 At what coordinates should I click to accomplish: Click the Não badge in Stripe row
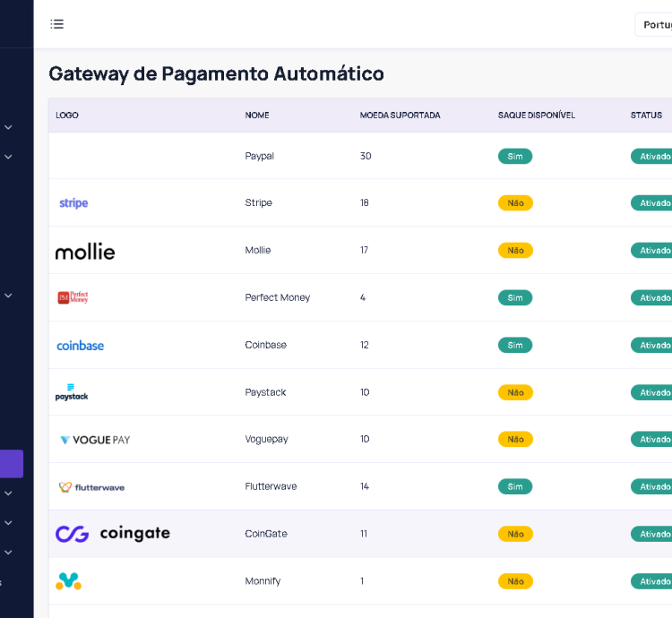(515, 203)
